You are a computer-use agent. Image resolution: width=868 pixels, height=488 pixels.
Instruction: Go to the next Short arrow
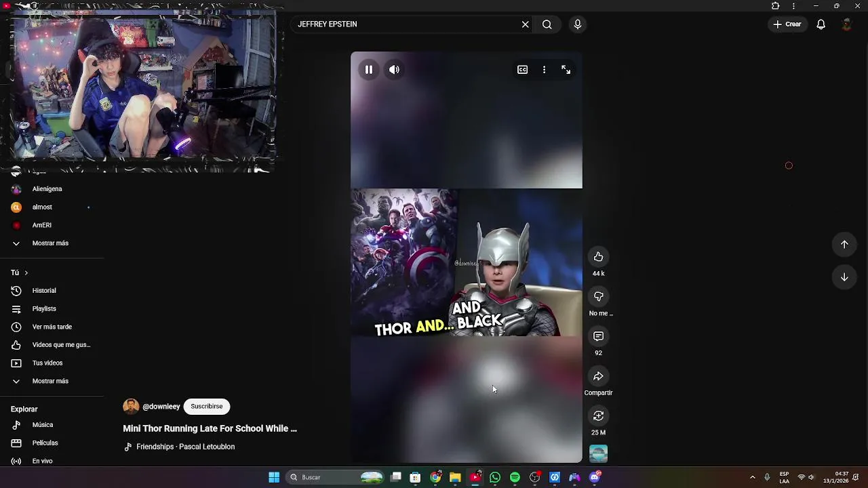844,277
